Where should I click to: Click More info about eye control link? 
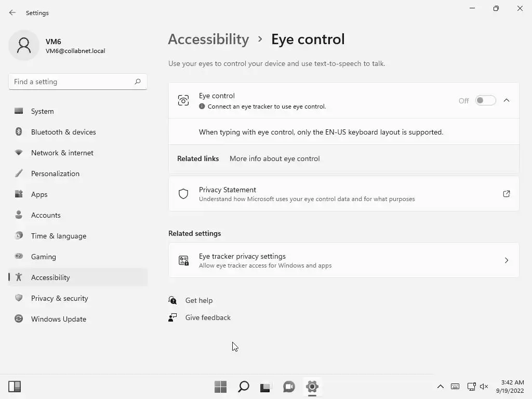pyautogui.click(x=274, y=158)
